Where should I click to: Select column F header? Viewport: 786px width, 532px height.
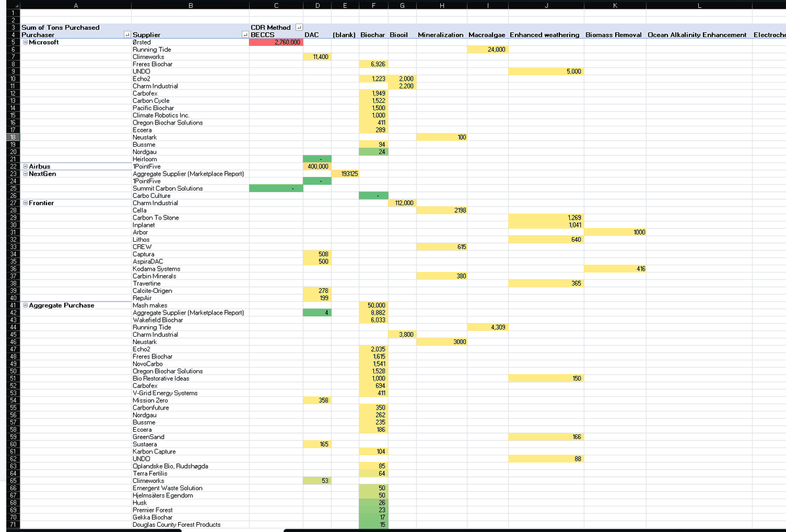[x=373, y=5]
